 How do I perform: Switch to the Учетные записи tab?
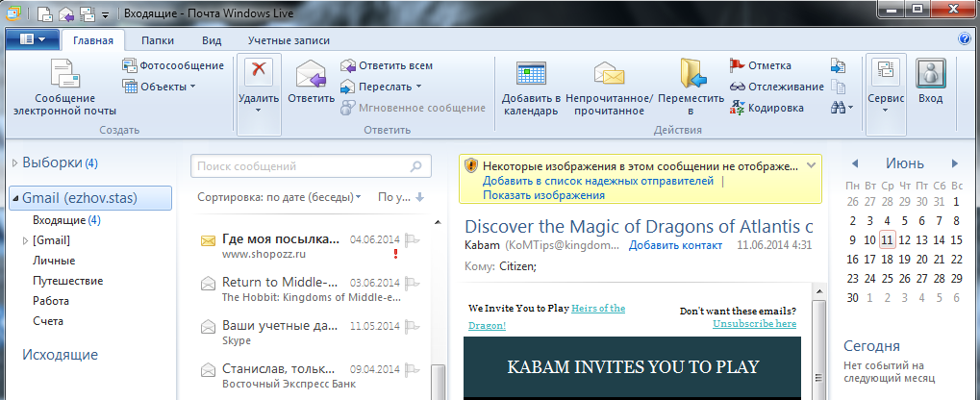coord(289,40)
